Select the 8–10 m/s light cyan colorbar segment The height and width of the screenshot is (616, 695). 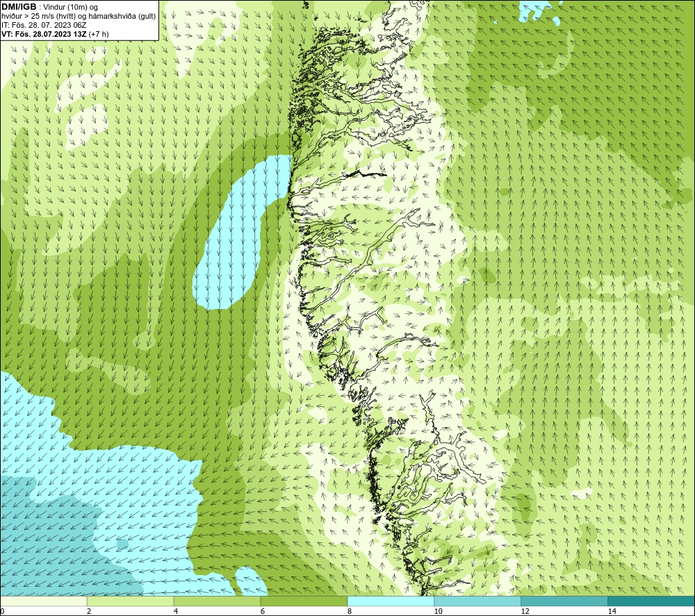[x=391, y=601]
